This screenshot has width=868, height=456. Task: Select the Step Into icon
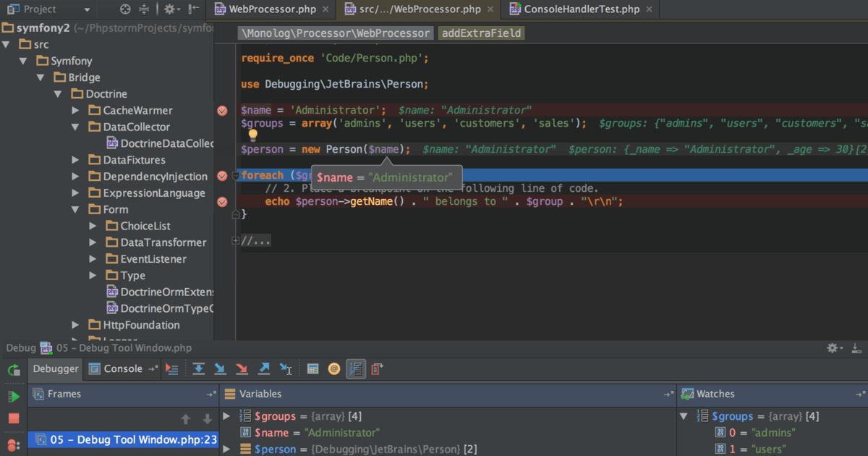pyautogui.click(x=220, y=369)
